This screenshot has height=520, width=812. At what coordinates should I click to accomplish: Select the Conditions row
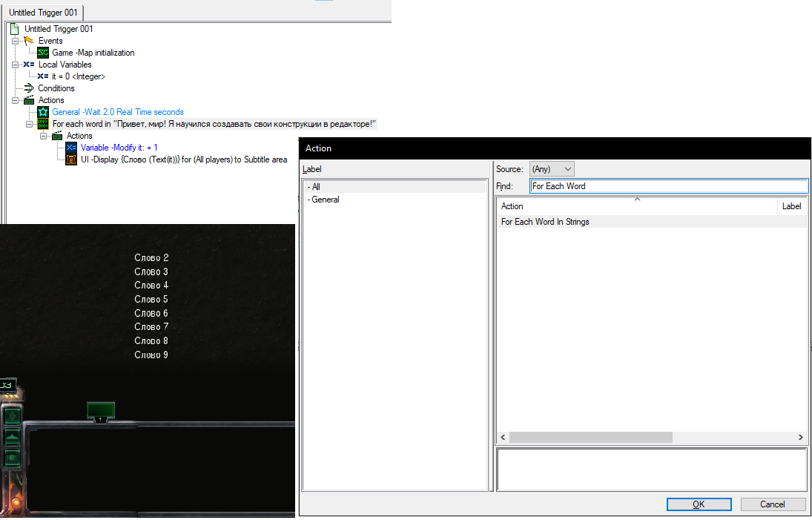pyautogui.click(x=56, y=88)
